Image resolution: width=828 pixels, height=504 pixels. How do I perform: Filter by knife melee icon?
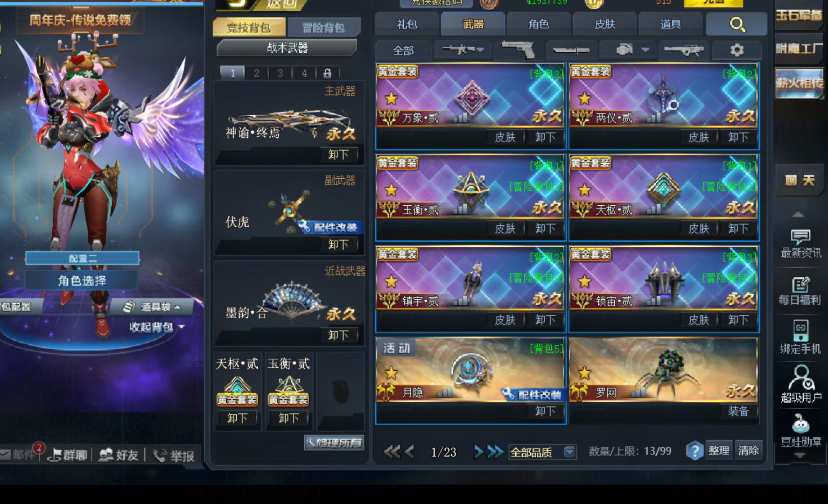(x=570, y=49)
